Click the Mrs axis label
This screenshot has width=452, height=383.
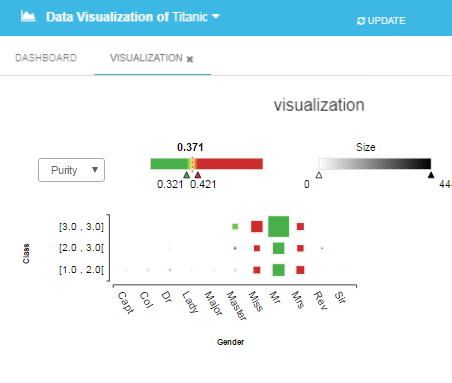[298, 300]
